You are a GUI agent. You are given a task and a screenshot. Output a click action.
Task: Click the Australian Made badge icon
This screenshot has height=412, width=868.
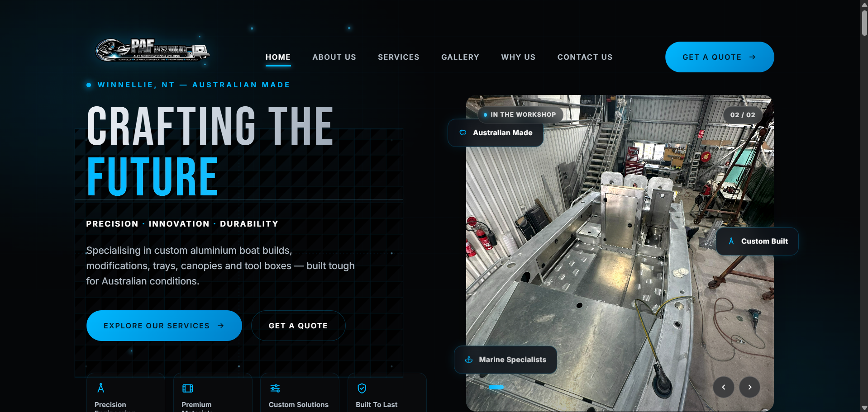tap(463, 133)
